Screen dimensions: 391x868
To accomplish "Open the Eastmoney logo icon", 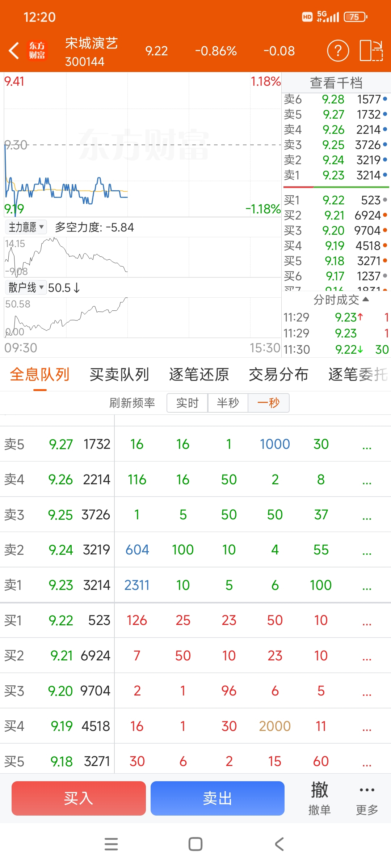I will pyautogui.click(x=37, y=51).
